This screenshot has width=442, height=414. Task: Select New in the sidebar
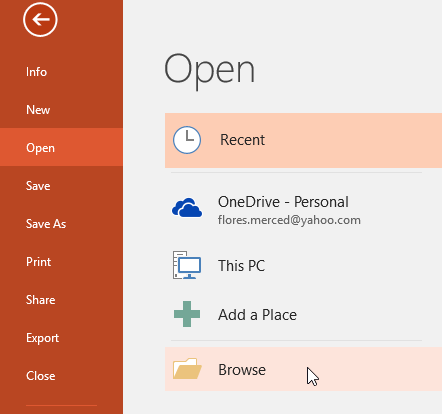tap(38, 110)
